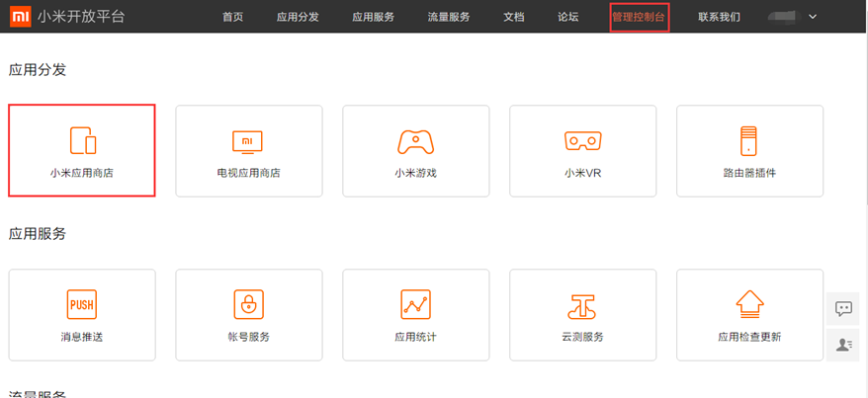Open the 消息推送 PUSH icon

82,305
